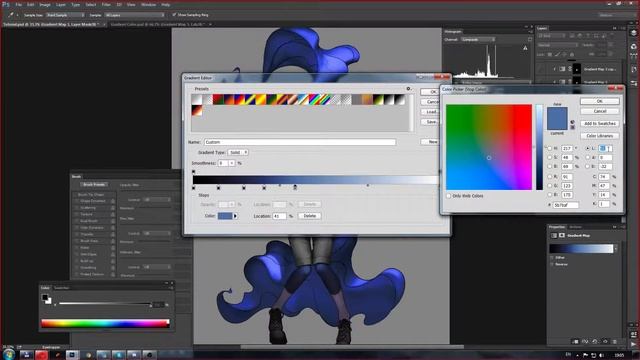Click the Windows Start button
The width and height of the screenshot is (640, 360).
coord(8,354)
